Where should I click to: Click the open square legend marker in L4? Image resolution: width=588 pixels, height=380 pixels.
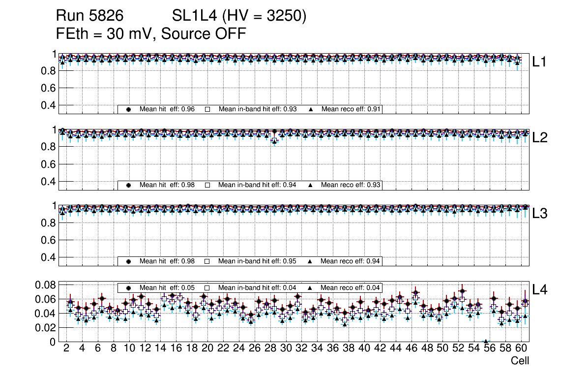[207, 287]
